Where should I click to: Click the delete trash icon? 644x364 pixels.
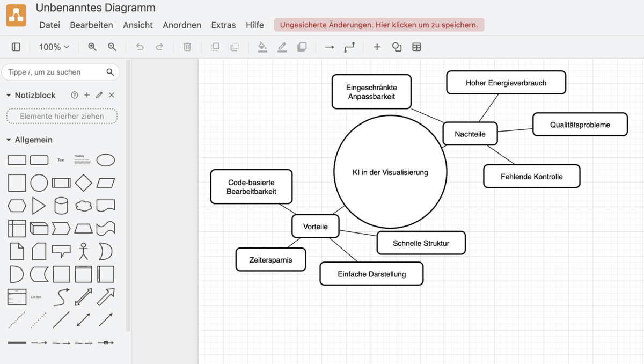[x=187, y=47]
